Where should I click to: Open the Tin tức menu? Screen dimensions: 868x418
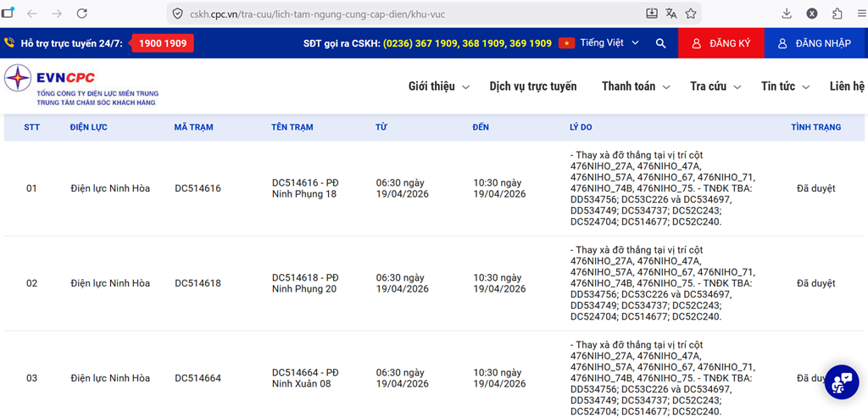(785, 86)
